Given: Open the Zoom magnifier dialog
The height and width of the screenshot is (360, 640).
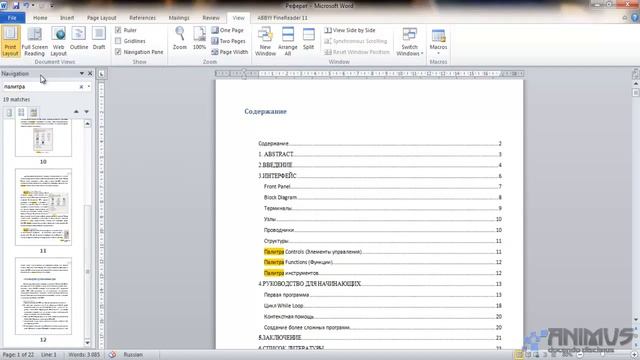Looking at the screenshot, I should pyautogui.click(x=180, y=39).
